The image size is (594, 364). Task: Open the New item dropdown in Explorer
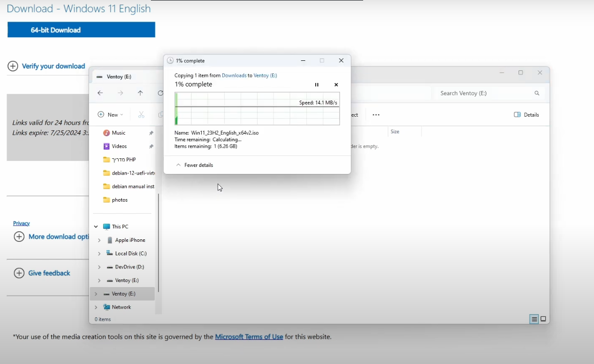(x=110, y=115)
